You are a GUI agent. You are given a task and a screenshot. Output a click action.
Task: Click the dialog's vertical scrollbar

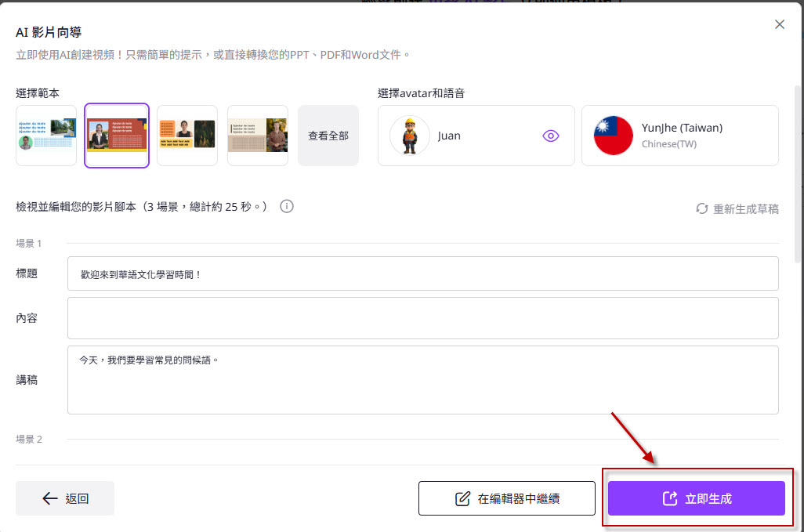pyautogui.click(x=799, y=172)
